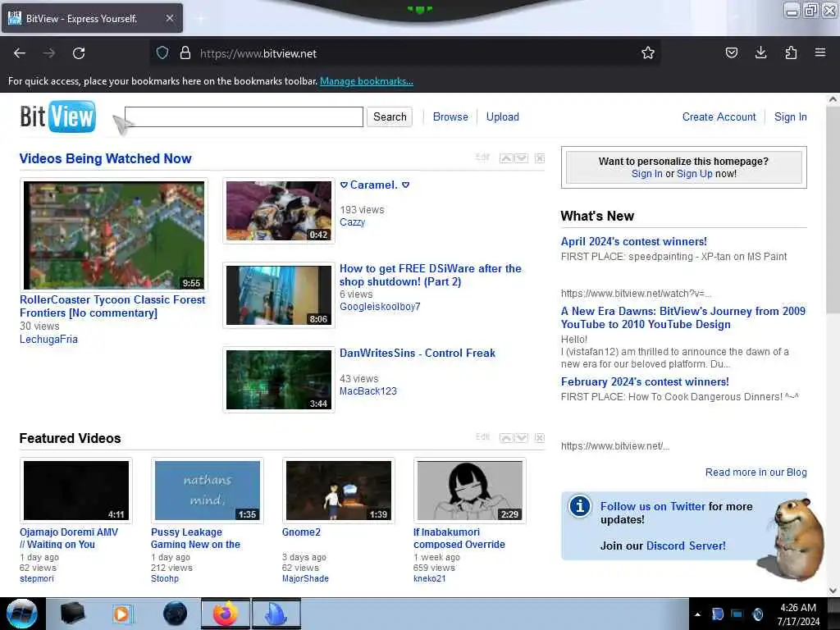Go back using the browser back arrow
840x630 pixels.
20,53
